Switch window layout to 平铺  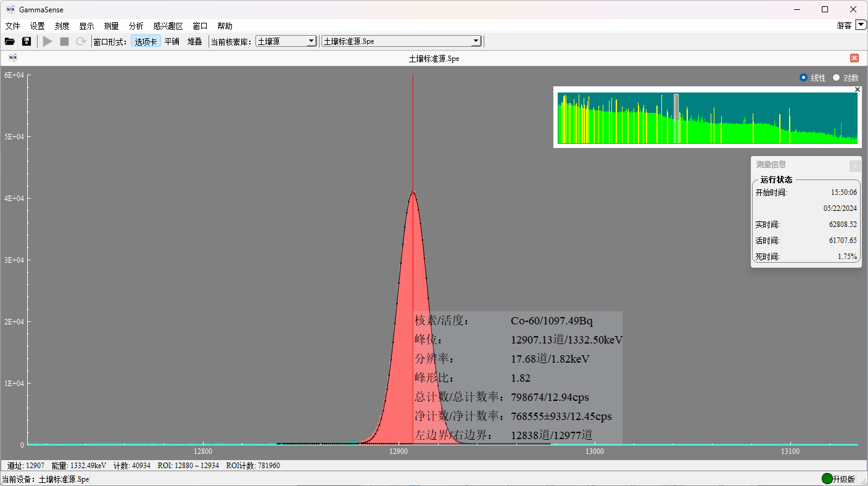[172, 41]
